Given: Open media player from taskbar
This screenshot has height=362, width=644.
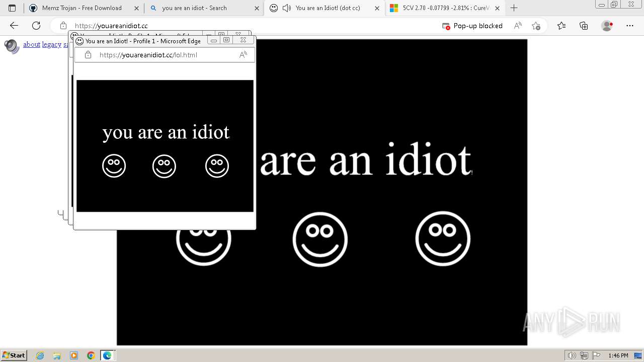Looking at the screenshot, I should [74, 355].
